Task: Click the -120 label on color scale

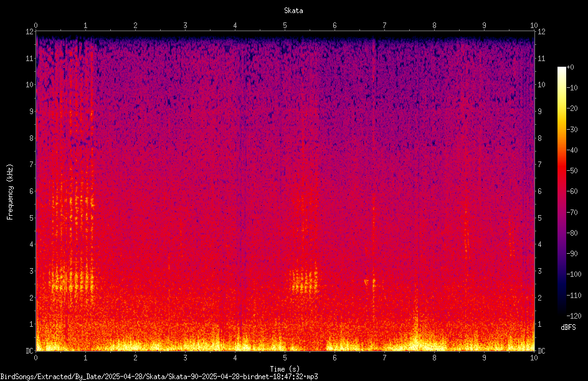Action: coord(574,316)
